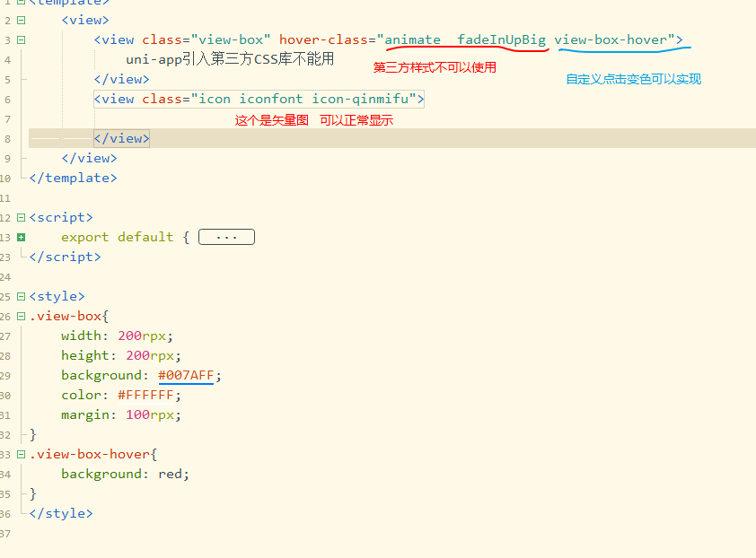Collapse the .view-box-hover rule fold
This screenshot has height=558, width=756.
21,455
